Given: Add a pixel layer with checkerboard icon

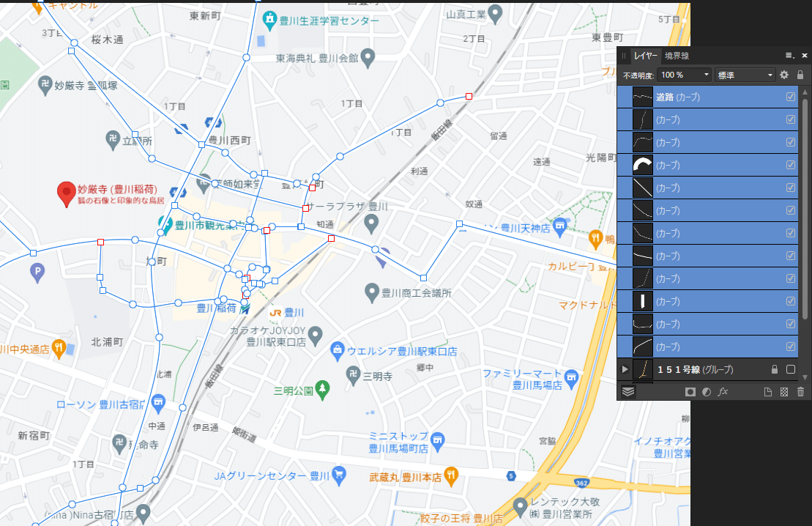Looking at the screenshot, I should [784, 392].
